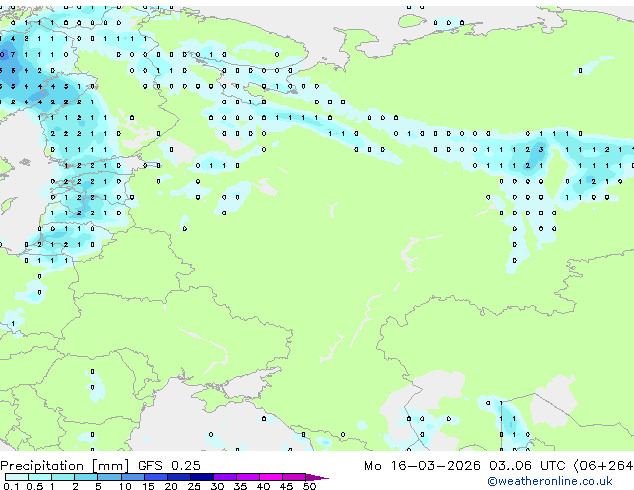Image resolution: width=634 pixels, height=490 pixels.
Task: Click the legend scale label '50'
Action: (309, 486)
